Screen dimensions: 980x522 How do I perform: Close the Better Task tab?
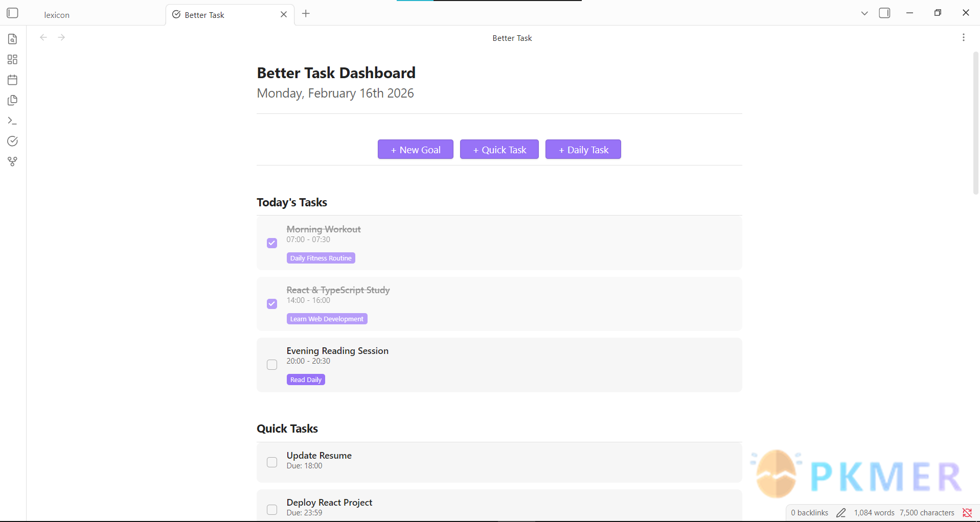(284, 14)
